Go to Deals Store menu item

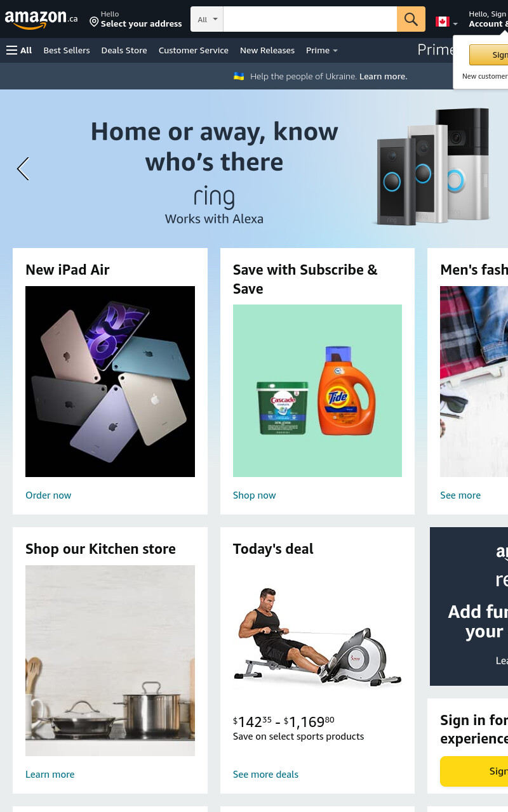(x=124, y=50)
